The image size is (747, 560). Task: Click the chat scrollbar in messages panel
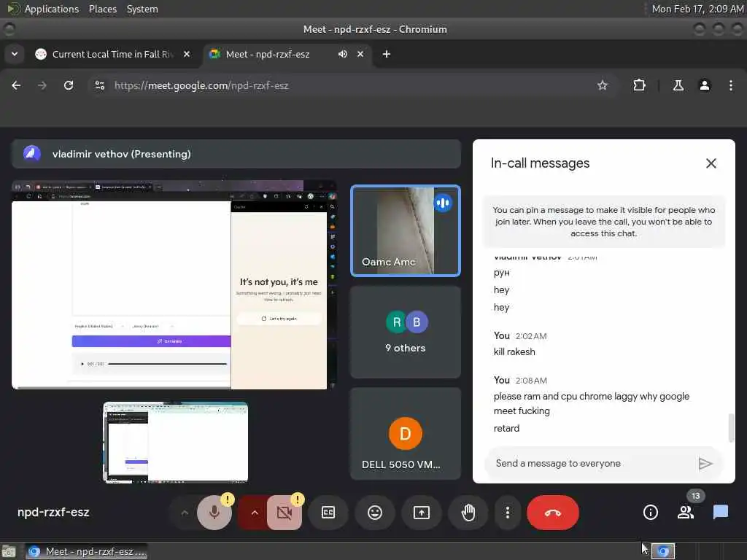tap(731, 427)
